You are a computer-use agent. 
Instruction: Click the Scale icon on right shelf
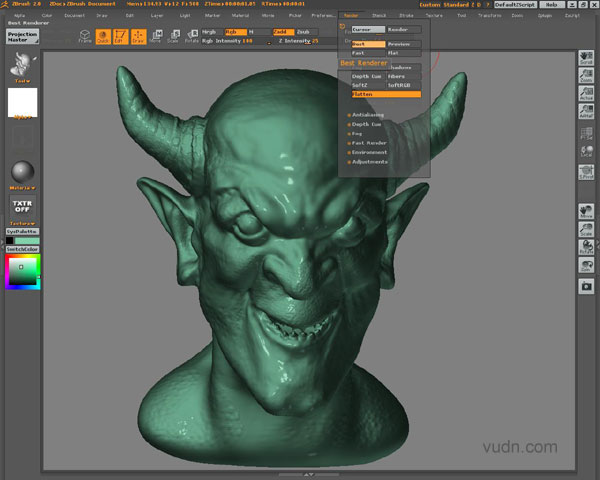point(586,229)
